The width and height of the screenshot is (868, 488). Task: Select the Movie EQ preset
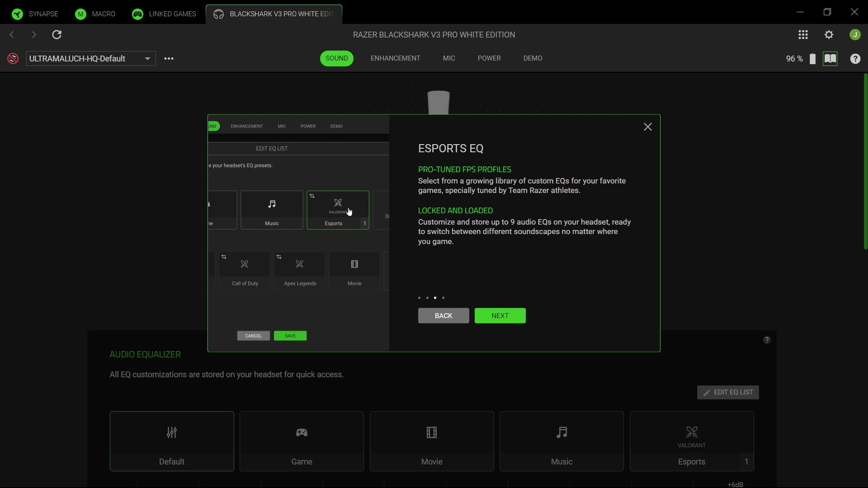(x=432, y=441)
